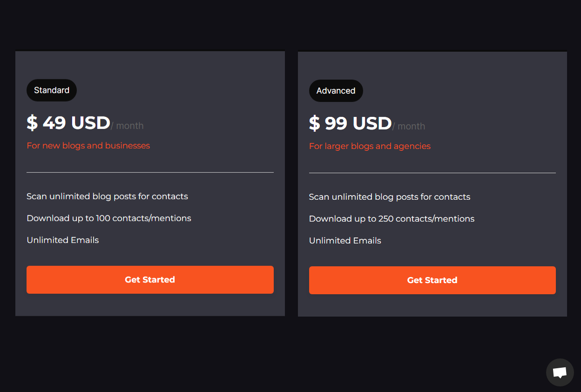The height and width of the screenshot is (392, 581).
Task: Click Standard's 'Scan unlimited blog posts' feature
Action: tap(107, 196)
